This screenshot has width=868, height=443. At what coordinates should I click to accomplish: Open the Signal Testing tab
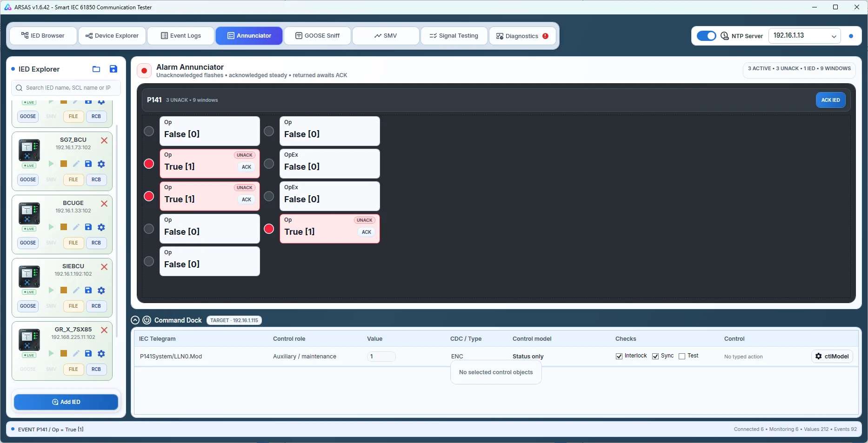(x=454, y=36)
